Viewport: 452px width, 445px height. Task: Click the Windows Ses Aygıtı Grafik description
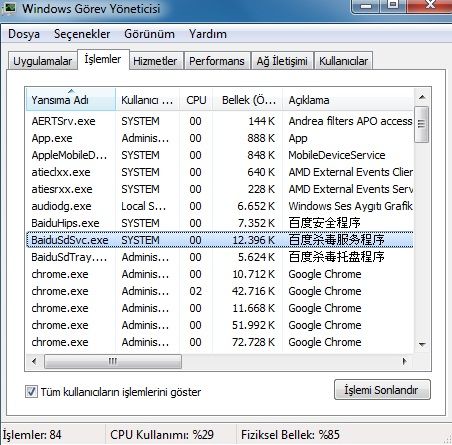coord(351,206)
